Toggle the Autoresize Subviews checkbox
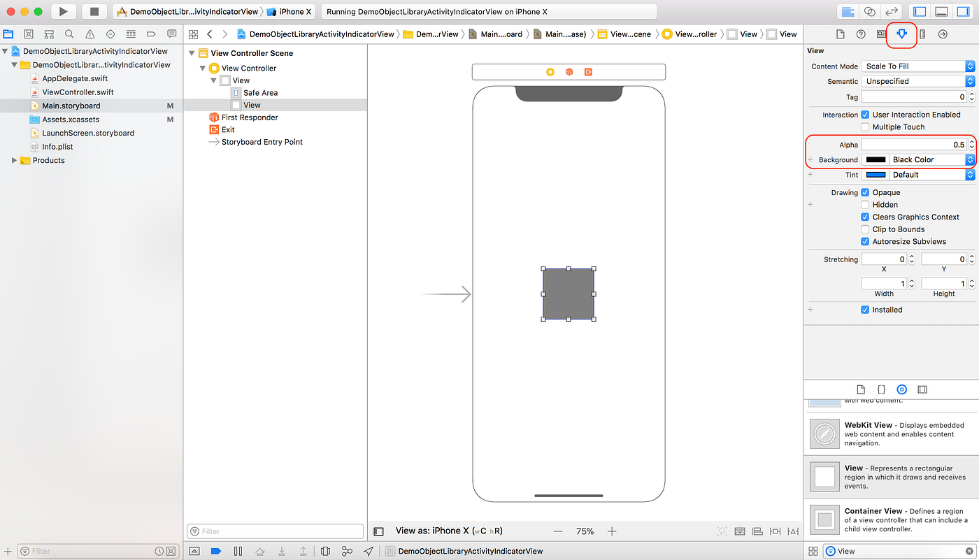This screenshot has width=979, height=560. [865, 241]
